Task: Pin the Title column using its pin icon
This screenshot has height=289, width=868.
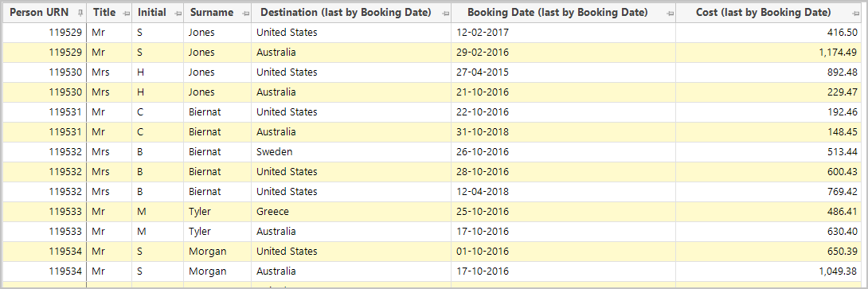Action: pos(126,13)
